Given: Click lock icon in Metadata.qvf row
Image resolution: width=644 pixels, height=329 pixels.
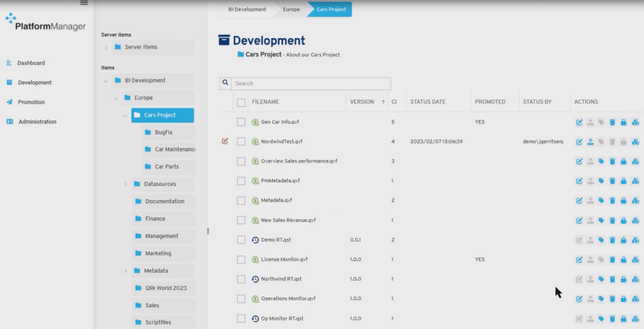Looking at the screenshot, I should pyautogui.click(x=623, y=201).
